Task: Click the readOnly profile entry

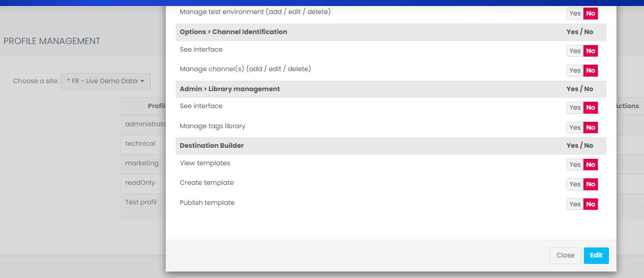Action: 140,183
